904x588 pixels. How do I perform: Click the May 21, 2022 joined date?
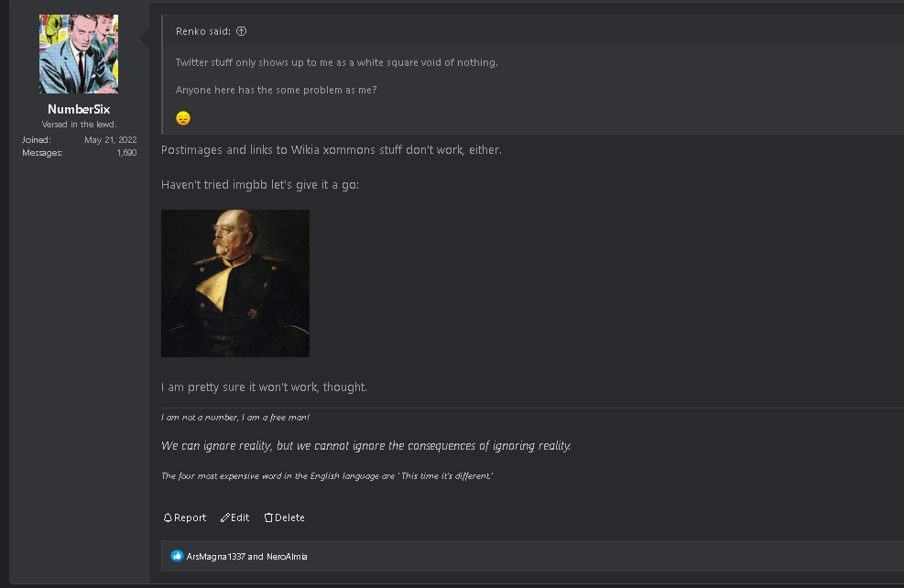click(111, 140)
